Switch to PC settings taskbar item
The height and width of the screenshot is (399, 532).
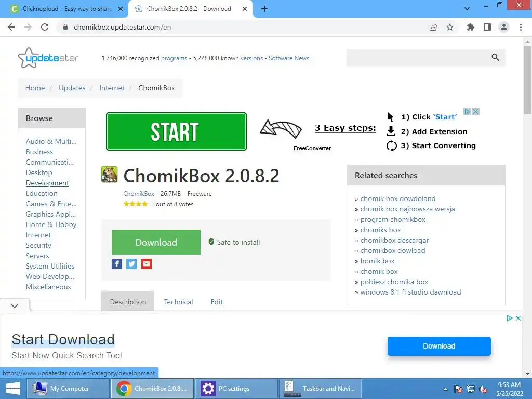pyautogui.click(x=236, y=389)
